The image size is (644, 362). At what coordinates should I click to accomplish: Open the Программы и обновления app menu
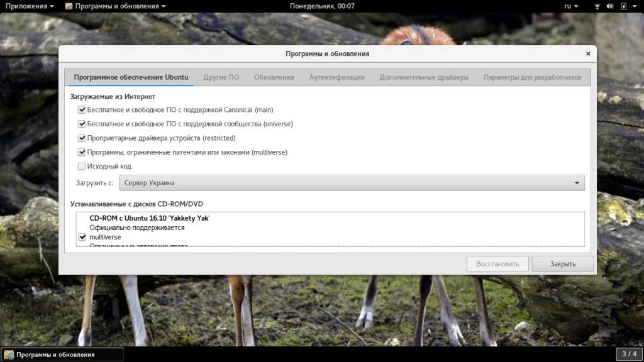[116, 6]
